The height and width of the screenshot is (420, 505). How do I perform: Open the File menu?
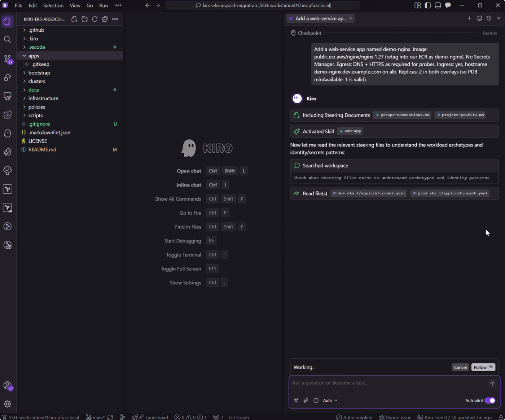coord(18,5)
